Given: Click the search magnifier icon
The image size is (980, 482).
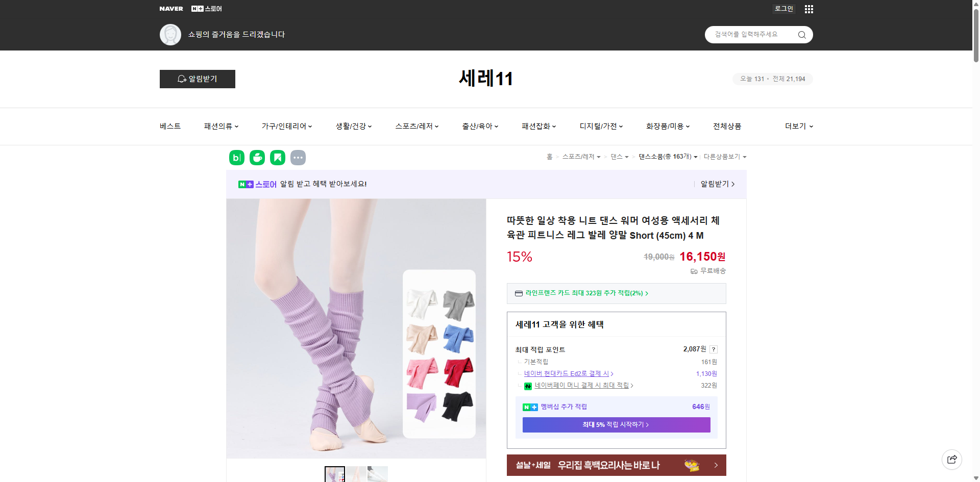Looking at the screenshot, I should tap(801, 35).
